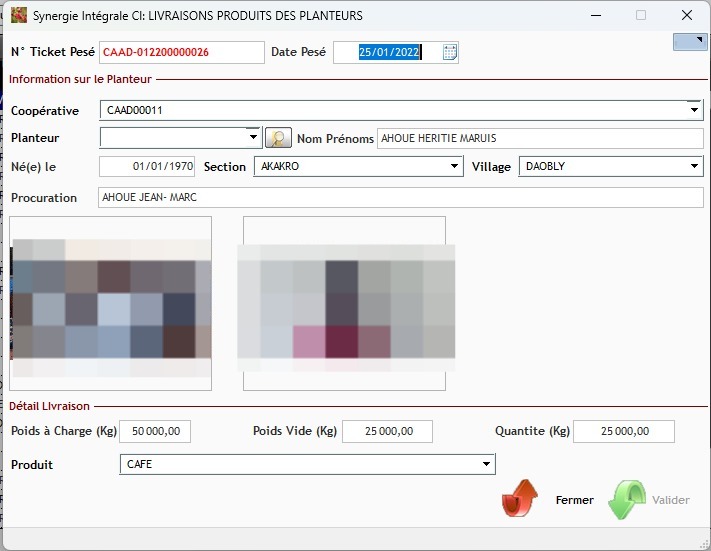
Task: Click the green Valider arrow icon
Action: click(627, 499)
